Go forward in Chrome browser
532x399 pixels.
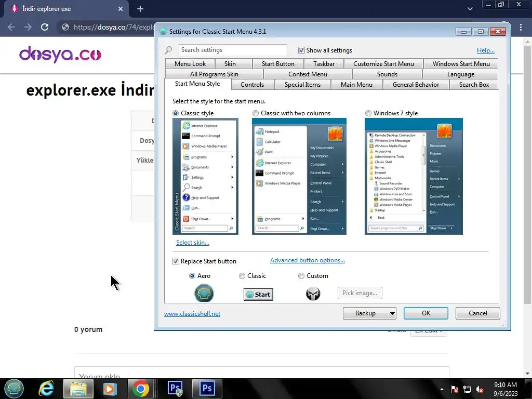coord(28,27)
